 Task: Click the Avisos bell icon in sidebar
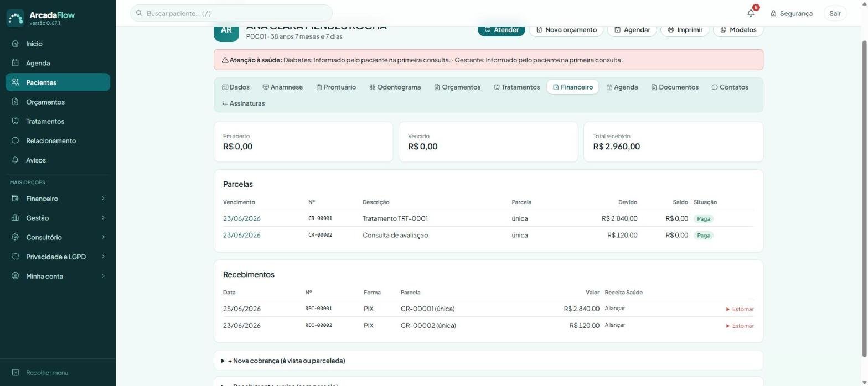[15, 160]
